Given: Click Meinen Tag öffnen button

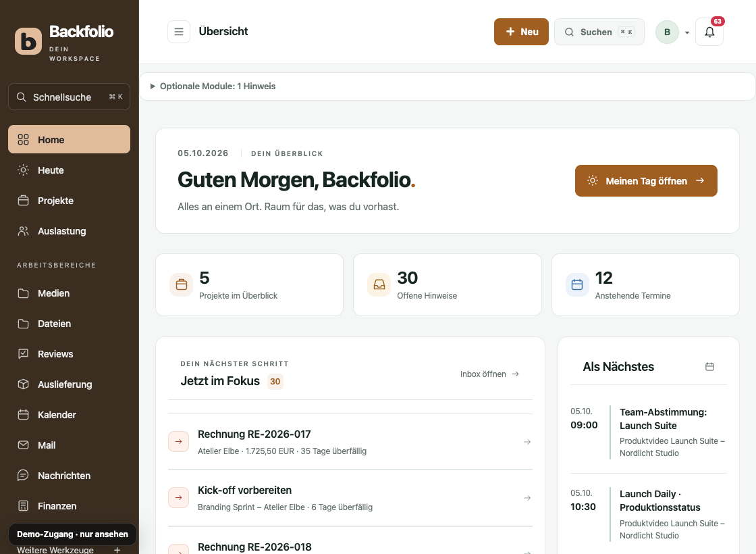Looking at the screenshot, I should point(646,180).
